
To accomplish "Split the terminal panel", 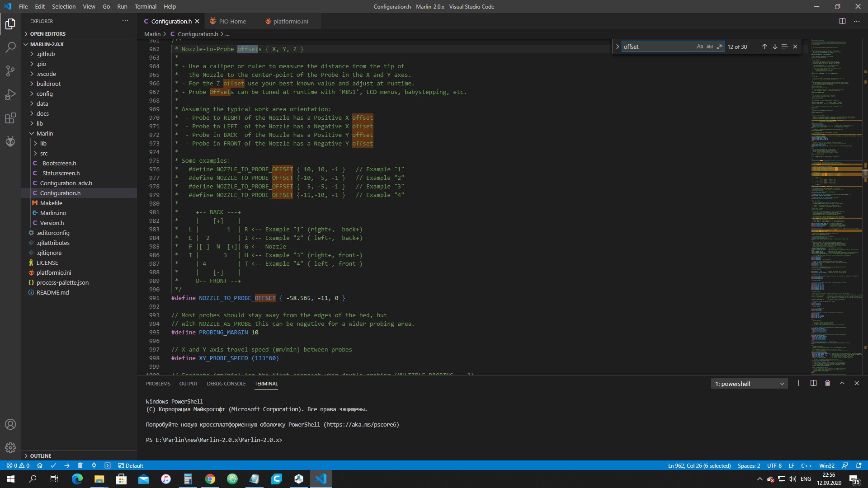I will click(813, 383).
